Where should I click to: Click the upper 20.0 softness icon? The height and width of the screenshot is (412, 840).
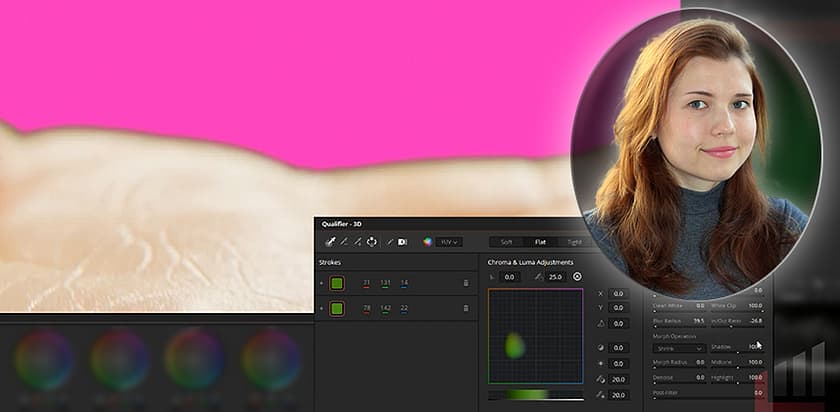601,379
